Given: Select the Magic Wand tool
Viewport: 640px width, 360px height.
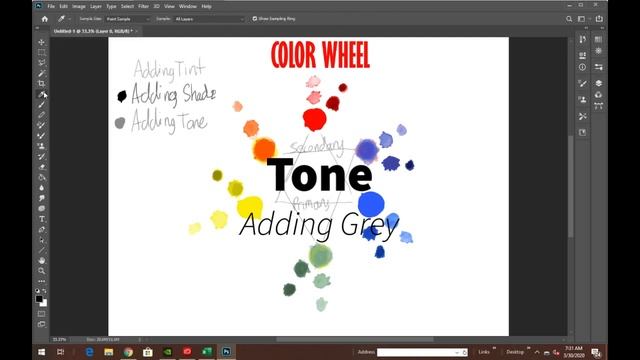Looking at the screenshot, I should [42, 73].
